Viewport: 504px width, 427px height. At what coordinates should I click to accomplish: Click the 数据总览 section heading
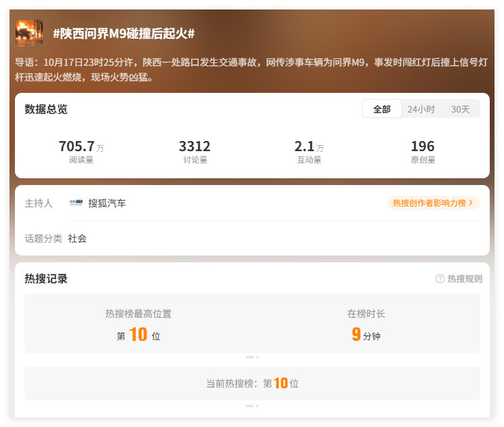click(x=46, y=109)
